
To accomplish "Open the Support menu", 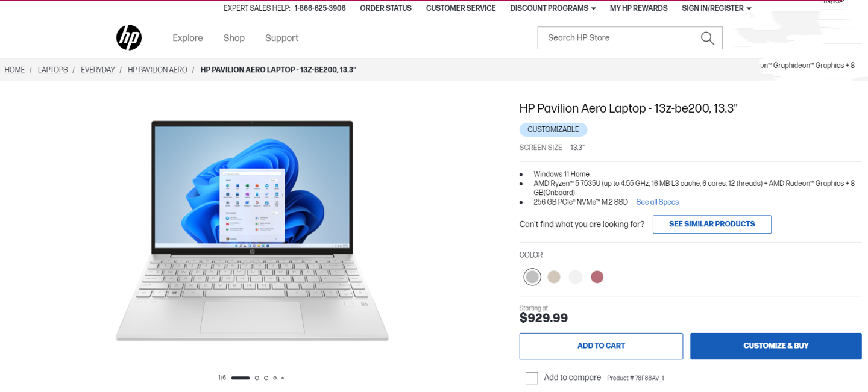I will point(281,38).
